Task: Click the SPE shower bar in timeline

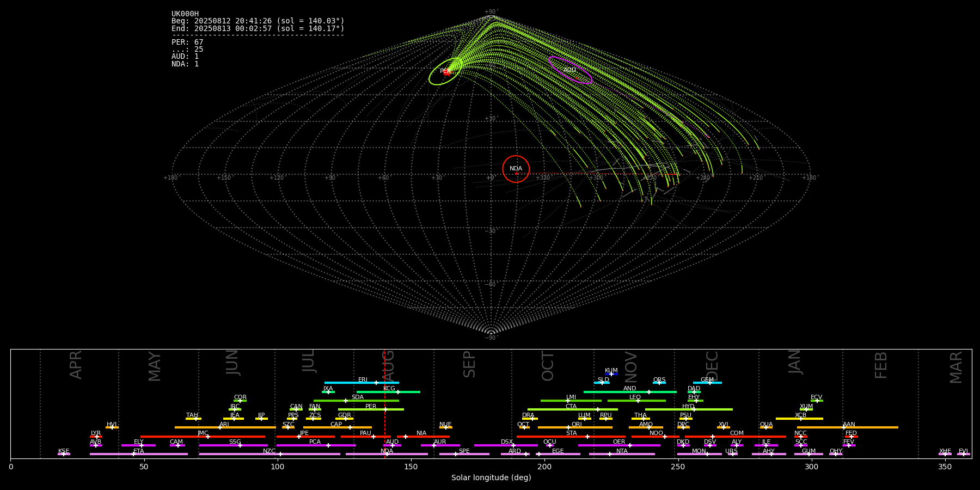Action: (464, 454)
